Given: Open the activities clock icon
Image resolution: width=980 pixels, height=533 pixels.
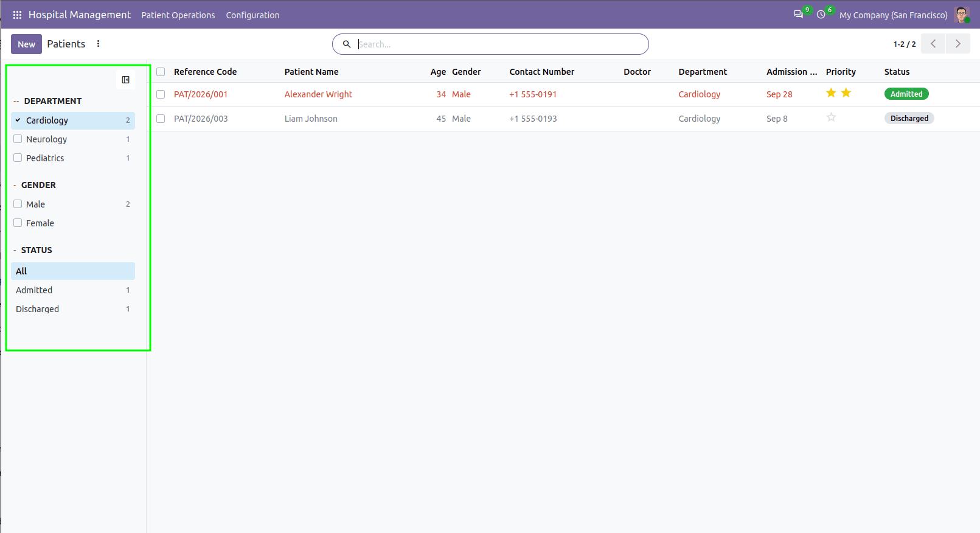Looking at the screenshot, I should 821,14.
